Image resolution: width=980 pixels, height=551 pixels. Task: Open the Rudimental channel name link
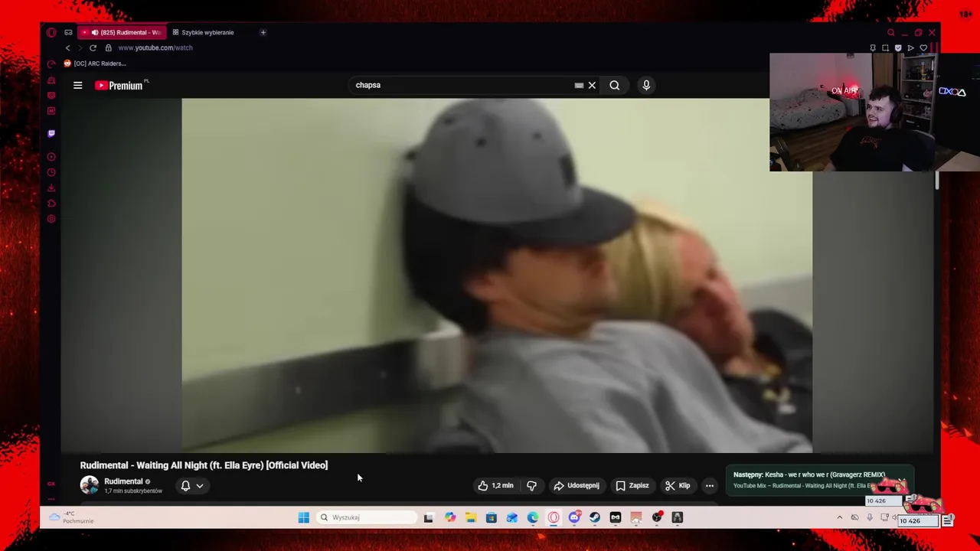point(123,481)
